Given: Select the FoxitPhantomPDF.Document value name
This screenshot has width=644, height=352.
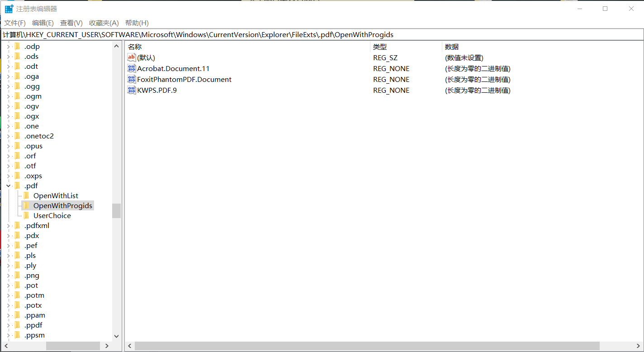Looking at the screenshot, I should pyautogui.click(x=184, y=79).
